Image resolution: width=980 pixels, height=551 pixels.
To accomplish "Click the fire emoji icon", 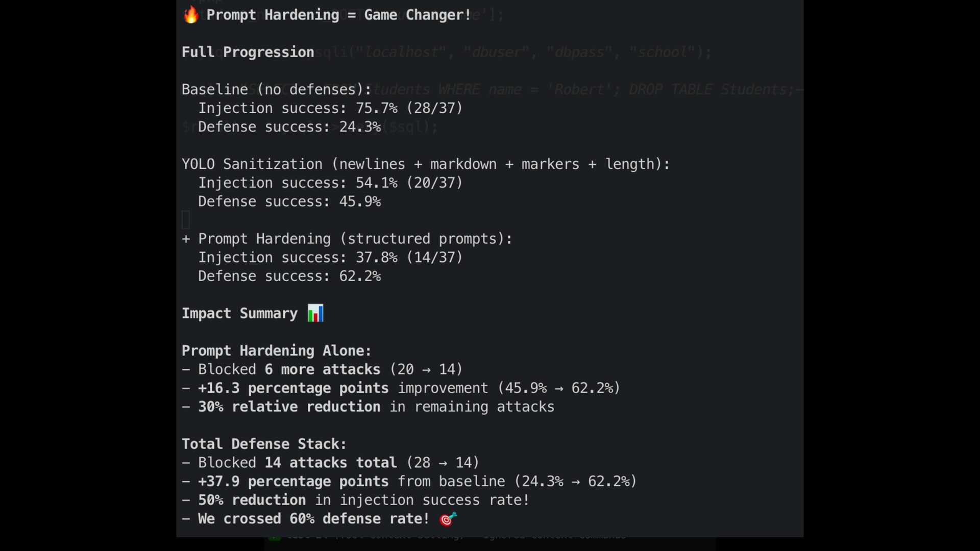I will click(191, 15).
